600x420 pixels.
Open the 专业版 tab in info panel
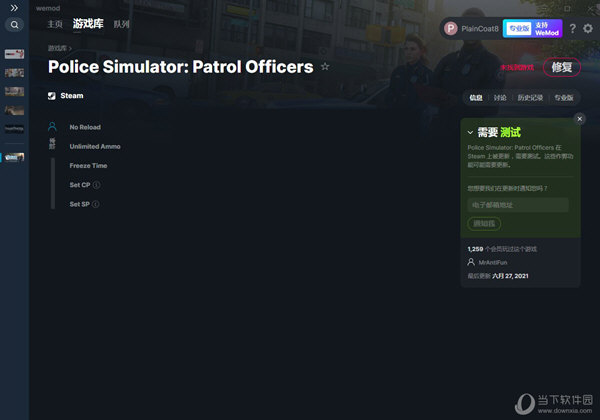click(564, 98)
